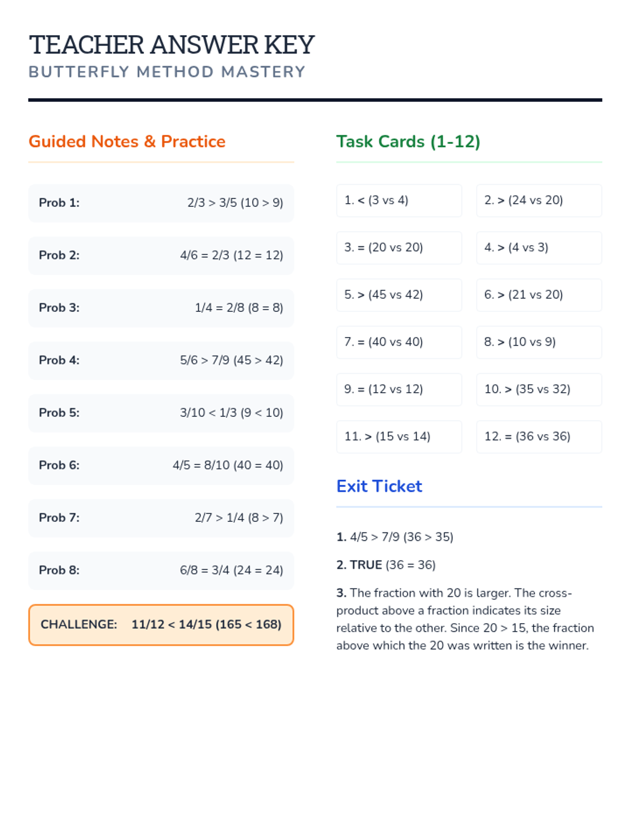The width and height of the screenshot is (630, 840).
Task: Select the Prob 2 answer row
Action: point(161,255)
